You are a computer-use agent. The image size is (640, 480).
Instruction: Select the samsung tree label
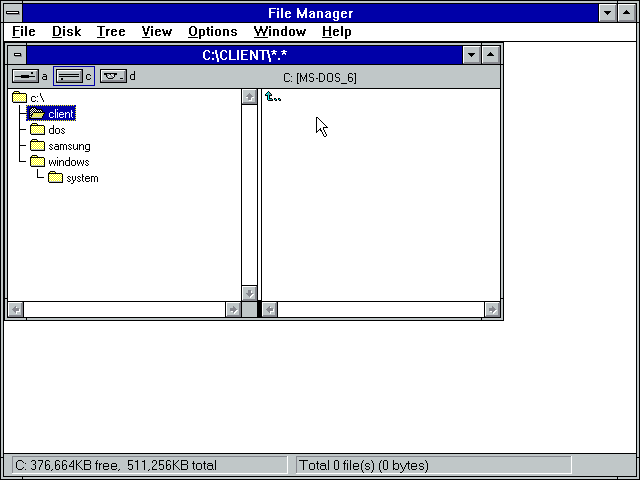tap(69, 146)
